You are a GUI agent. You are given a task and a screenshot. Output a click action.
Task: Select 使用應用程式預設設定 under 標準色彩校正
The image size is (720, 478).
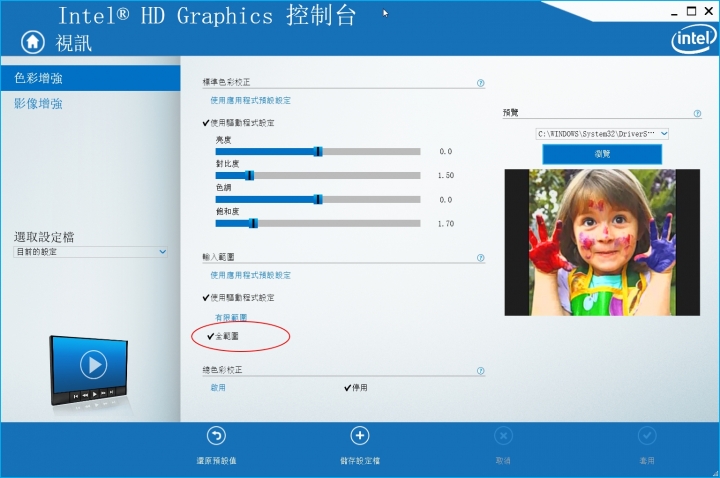250,101
